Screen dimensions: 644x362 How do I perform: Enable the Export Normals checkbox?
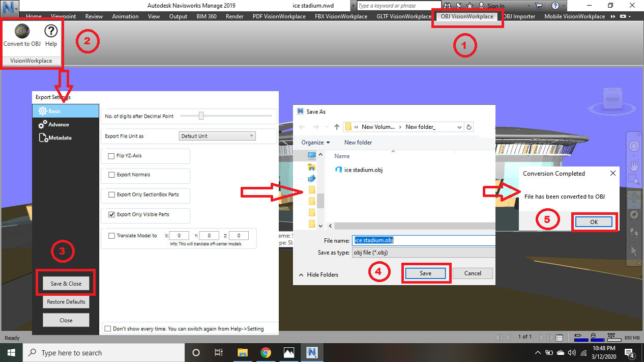coord(111,175)
